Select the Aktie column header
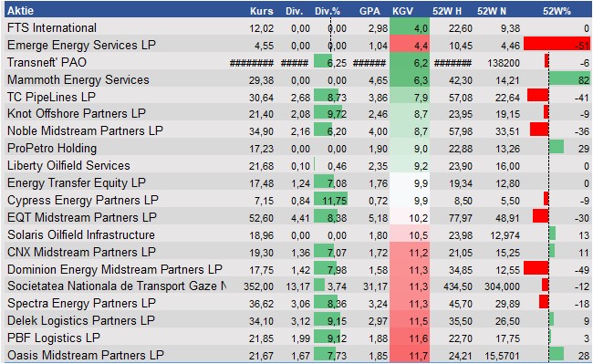This screenshot has width=593, height=364. 20,11
